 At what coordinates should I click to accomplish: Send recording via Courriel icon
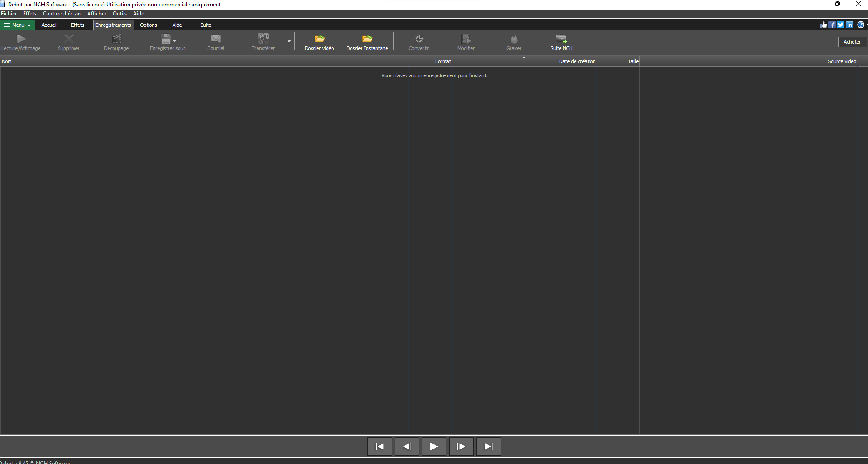pyautogui.click(x=216, y=39)
